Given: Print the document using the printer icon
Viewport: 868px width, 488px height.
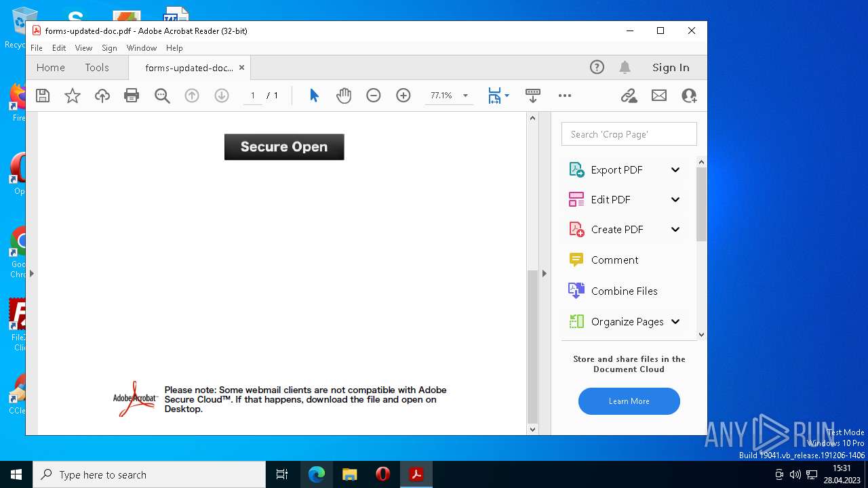Looking at the screenshot, I should pos(132,96).
